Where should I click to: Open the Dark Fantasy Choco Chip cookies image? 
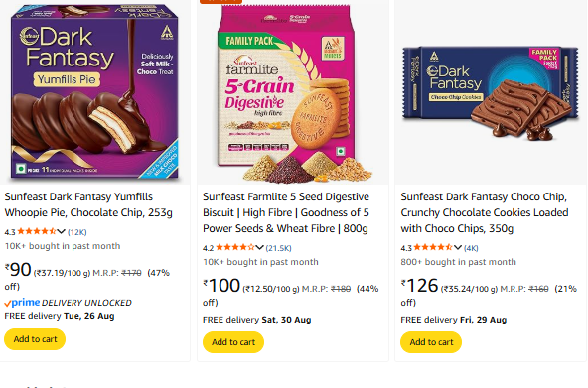(x=491, y=93)
